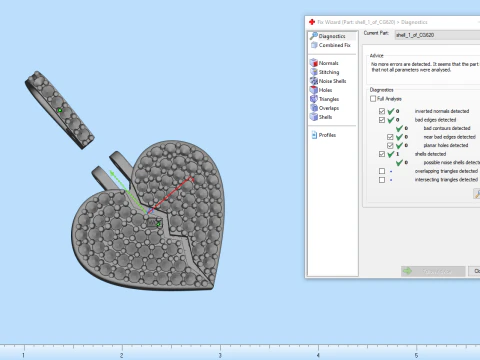Click the ruler mark labeled 5
Image resolution: width=480 pixels, height=360 pixels.
416,355
